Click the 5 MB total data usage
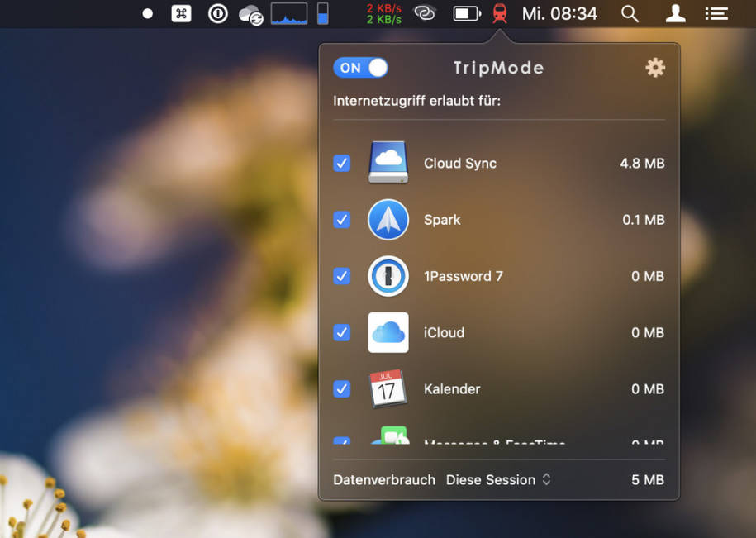The image size is (756, 538). [648, 480]
